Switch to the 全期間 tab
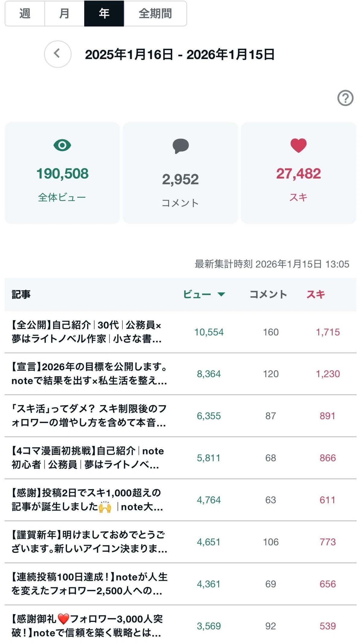 coord(155,14)
